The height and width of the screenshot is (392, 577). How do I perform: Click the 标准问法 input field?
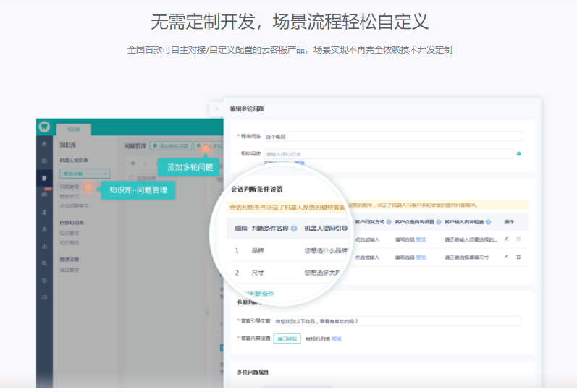coord(392,136)
